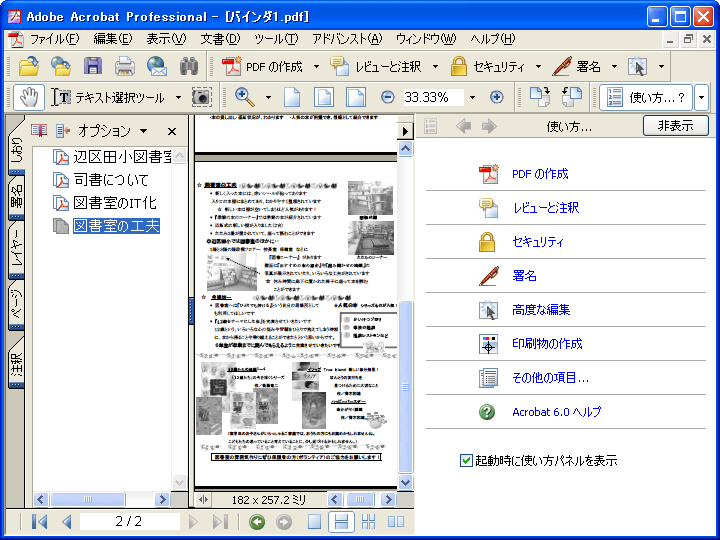The height and width of the screenshot is (540, 720).
Task: Click the Zoom Out minus button
Action: [388, 97]
